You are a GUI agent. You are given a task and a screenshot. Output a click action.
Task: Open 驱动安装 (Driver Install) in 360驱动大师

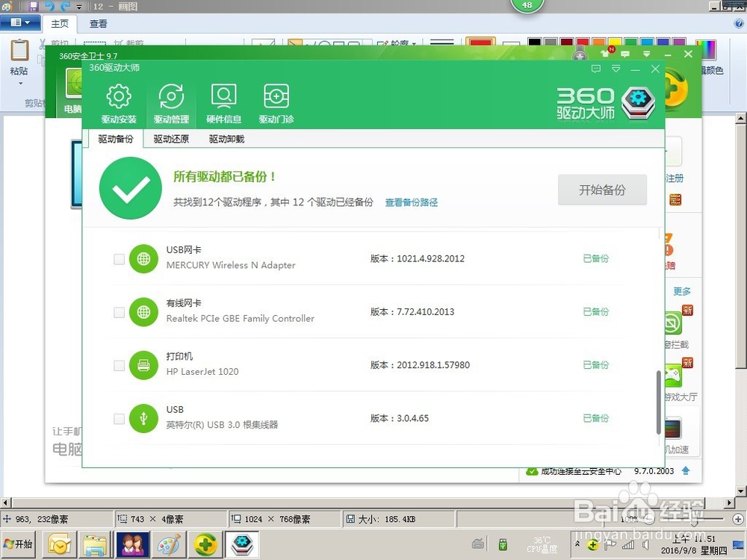tap(118, 102)
